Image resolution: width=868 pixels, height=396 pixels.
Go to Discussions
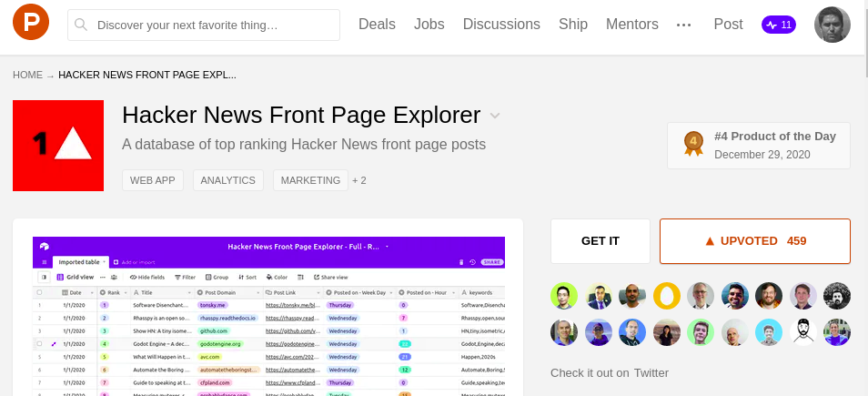tap(501, 25)
